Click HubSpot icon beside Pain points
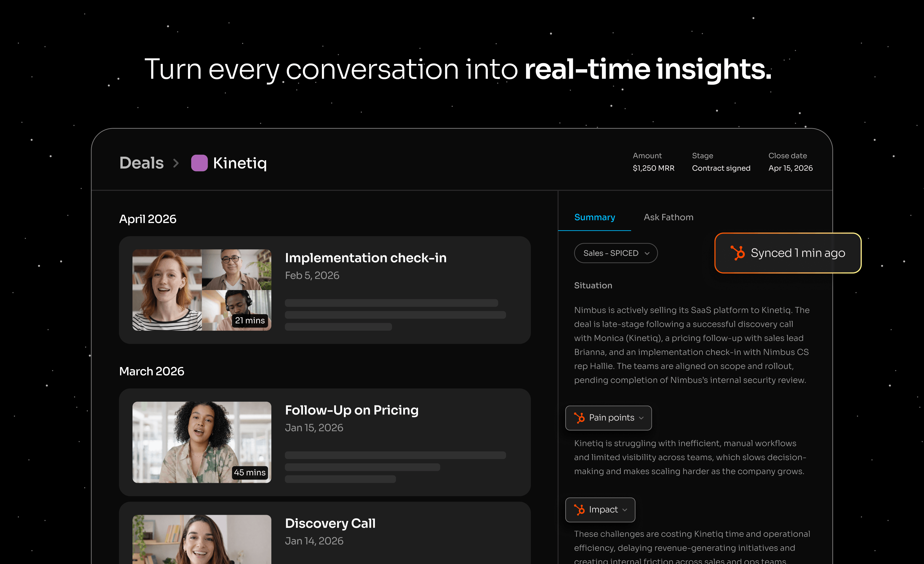Screen dimensions: 924x564 579,417
